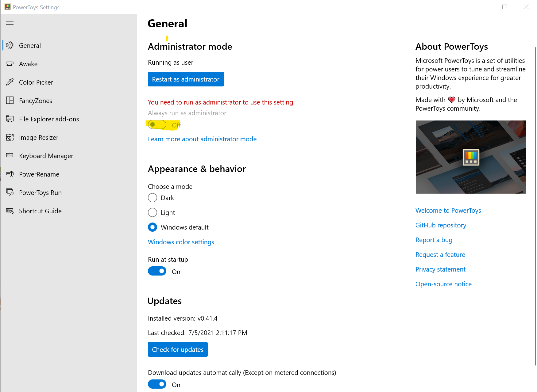
Task: Click the Color Picker eyedropper icon
Action: tap(10, 82)
